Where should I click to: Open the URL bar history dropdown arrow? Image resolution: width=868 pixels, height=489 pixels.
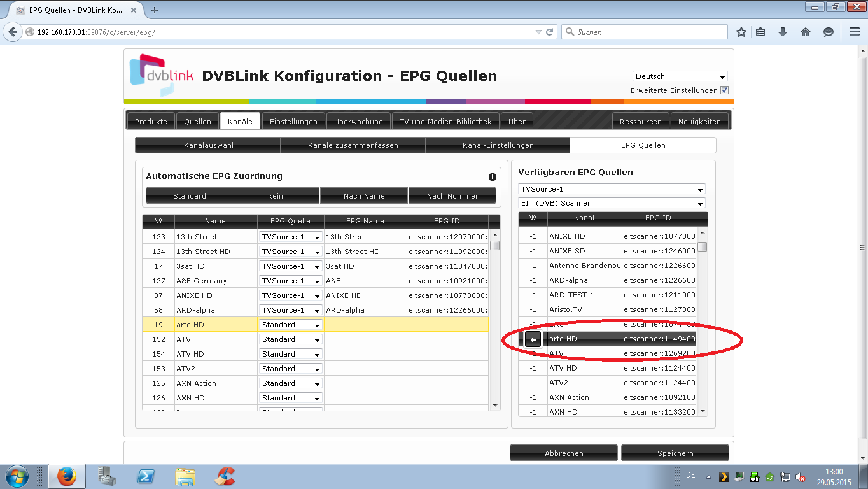coord(538,32)
